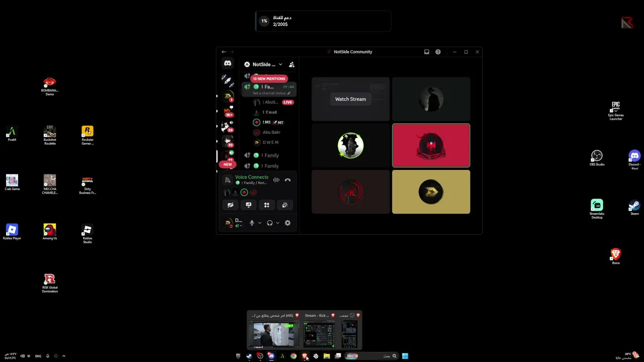Viewport: 644px width, 362px height.
Task: Edit channel status pencil icon
Action: coord(289,94)
